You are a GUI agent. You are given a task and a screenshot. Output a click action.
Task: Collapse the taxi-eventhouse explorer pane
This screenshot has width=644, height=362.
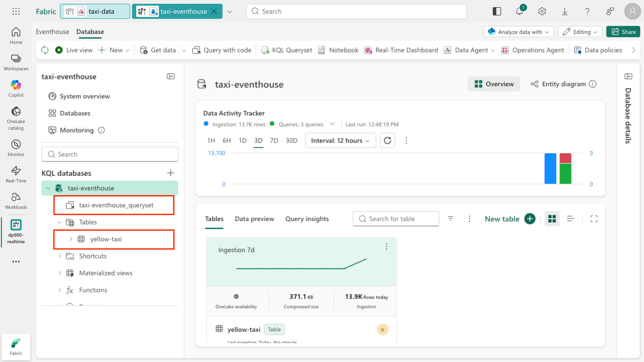(x=170, y=77)
